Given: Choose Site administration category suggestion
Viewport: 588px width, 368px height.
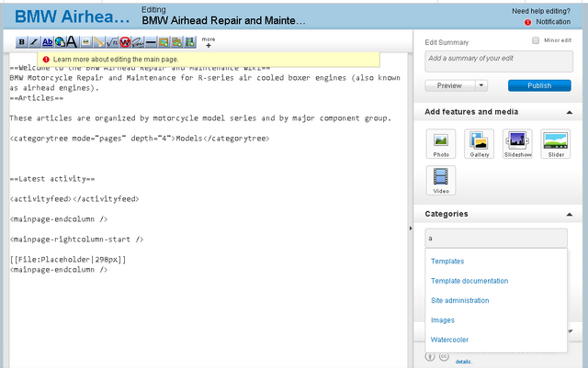Looking at the screenshot, I should 459,300.
